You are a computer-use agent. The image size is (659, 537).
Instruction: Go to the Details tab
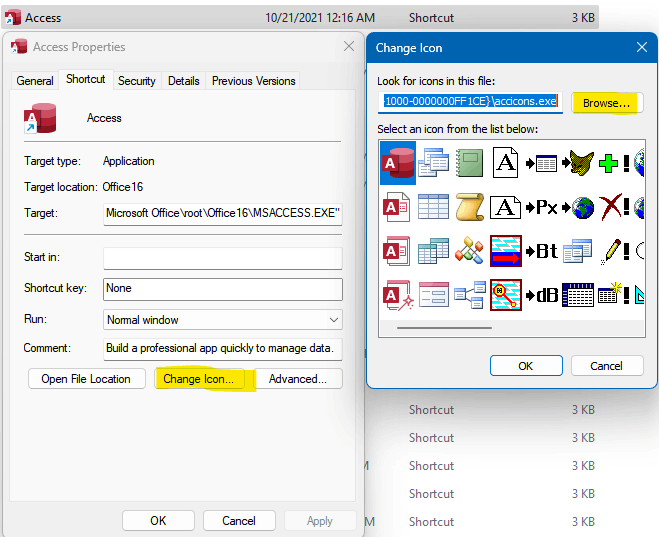[x=184, y=81]
